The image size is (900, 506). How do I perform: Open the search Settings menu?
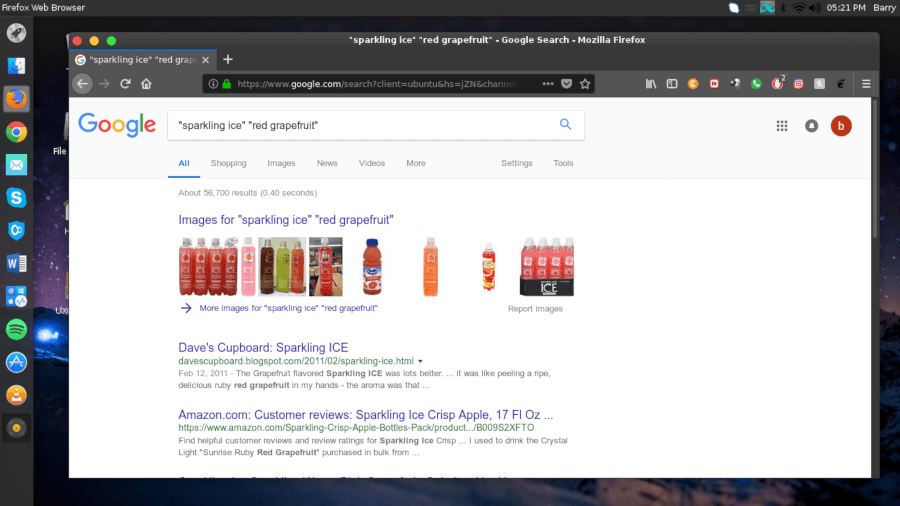(x=517, y=163)
